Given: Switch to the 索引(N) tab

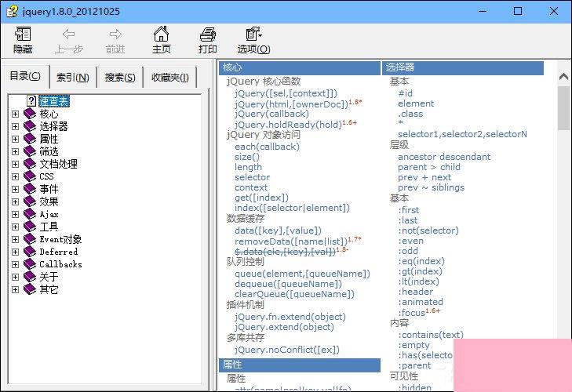Looking at the screenshot, I should click(x=73, y=78).
